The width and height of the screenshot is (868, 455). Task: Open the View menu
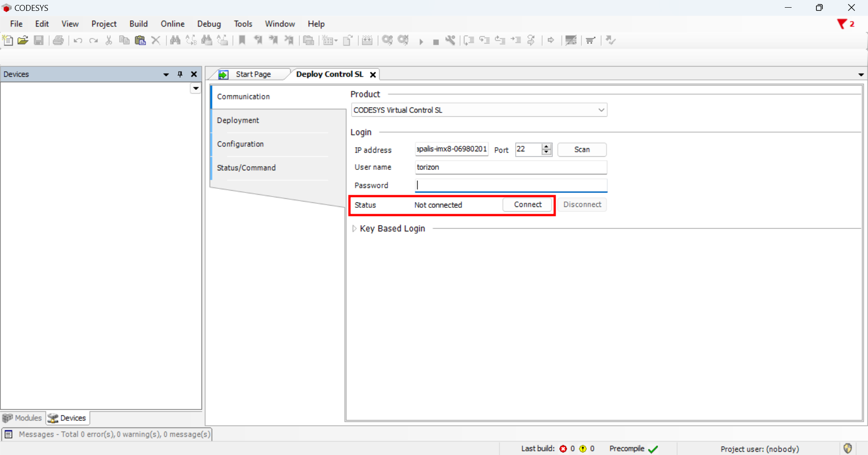click(x=70, y=24)
